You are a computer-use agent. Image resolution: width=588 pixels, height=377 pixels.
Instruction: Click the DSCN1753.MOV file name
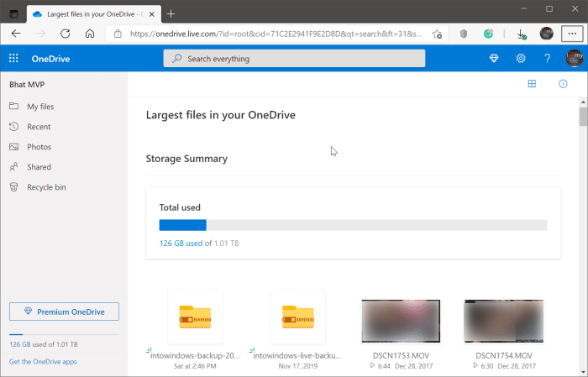coord(401,356)
